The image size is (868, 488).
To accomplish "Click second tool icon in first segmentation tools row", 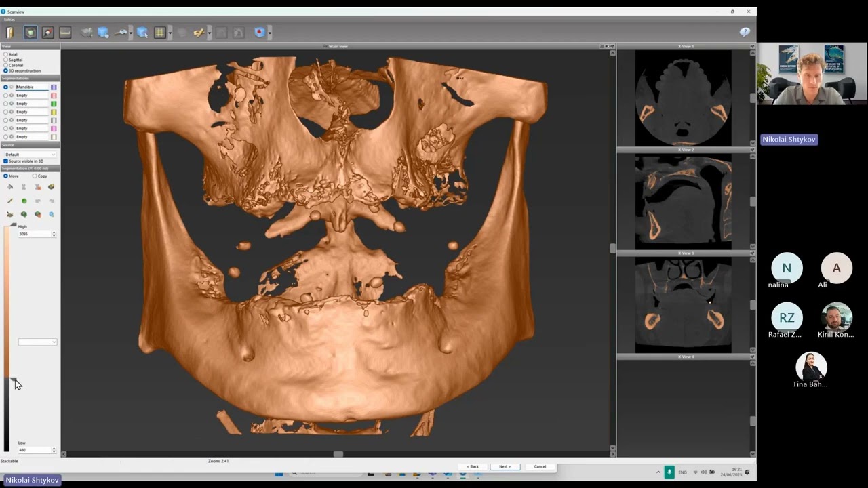I will 24,187.
